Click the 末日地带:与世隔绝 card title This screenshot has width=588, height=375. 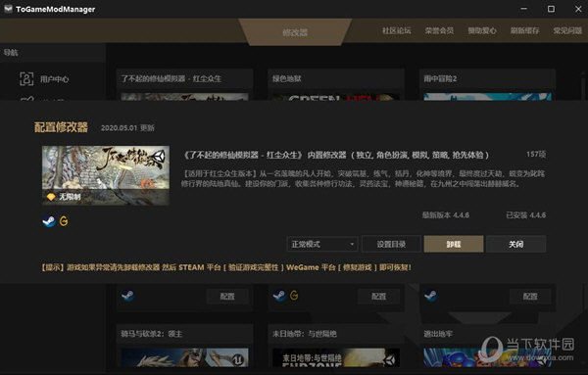click(305, 334)
